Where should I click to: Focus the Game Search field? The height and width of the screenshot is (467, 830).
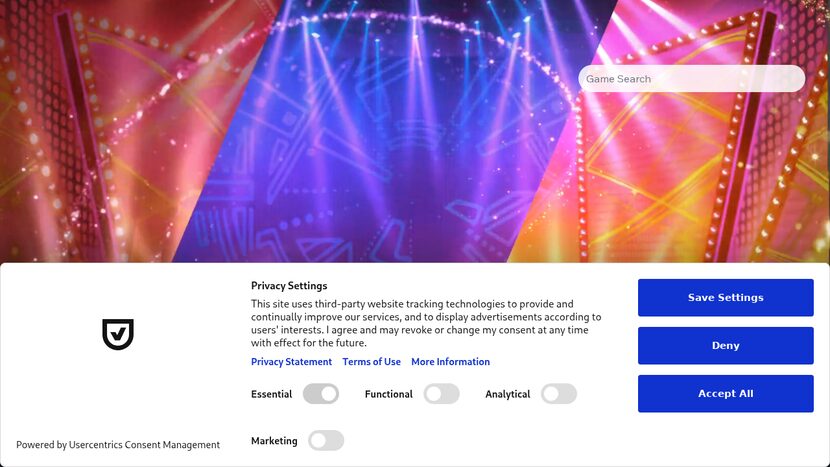[x=691, y=79]
